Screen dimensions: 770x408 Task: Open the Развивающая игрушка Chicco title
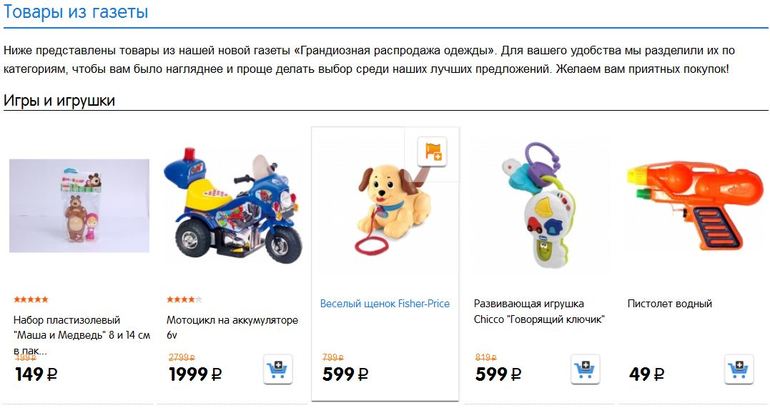[539, 311]
